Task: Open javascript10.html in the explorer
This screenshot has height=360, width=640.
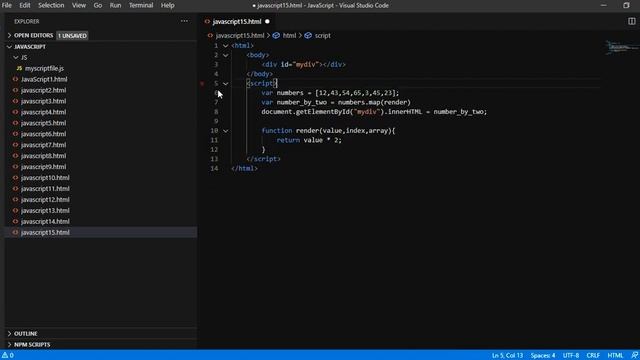Action: [45, 178]
